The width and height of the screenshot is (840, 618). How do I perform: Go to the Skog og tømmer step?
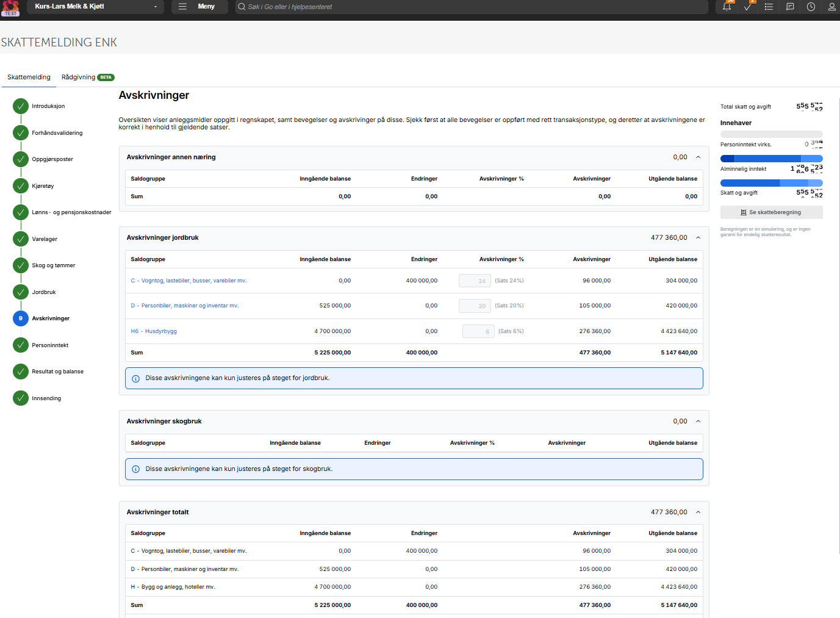54,265
